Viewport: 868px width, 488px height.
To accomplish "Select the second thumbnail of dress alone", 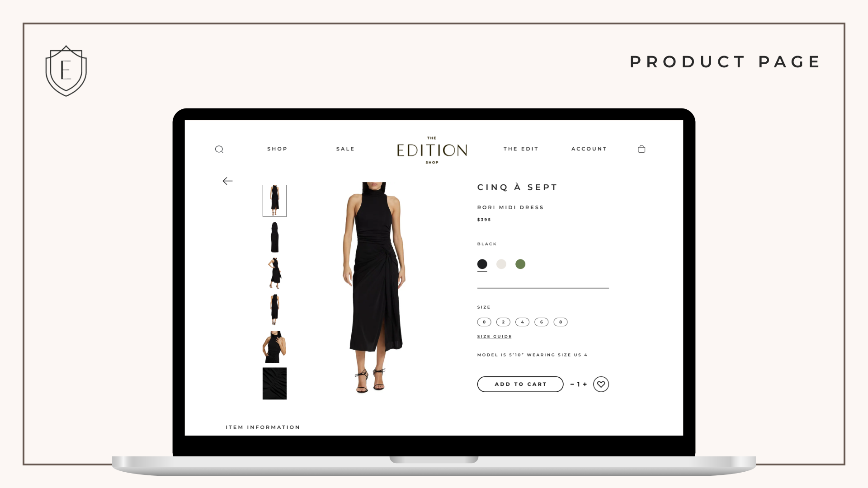I will click(x=274, y=237).
